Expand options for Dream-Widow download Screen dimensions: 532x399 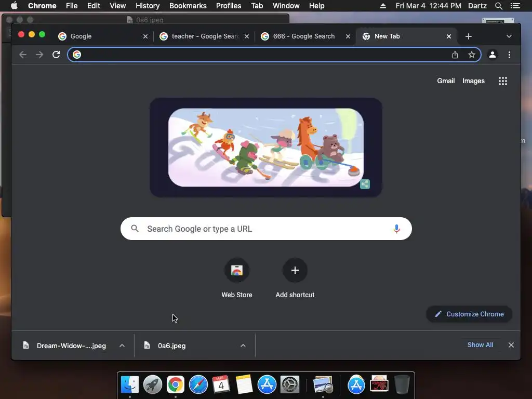(x=122, y=345)
